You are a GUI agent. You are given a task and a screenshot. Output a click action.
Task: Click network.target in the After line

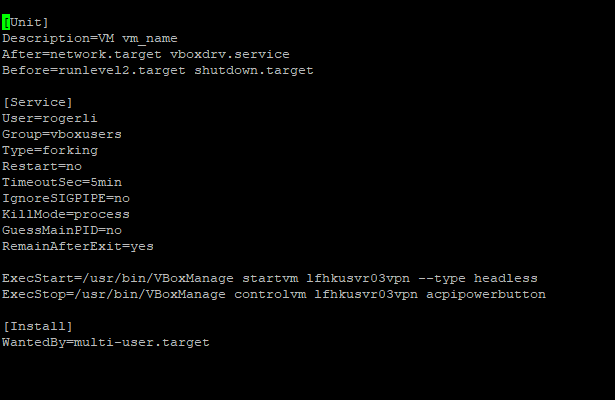pos(106,55)
